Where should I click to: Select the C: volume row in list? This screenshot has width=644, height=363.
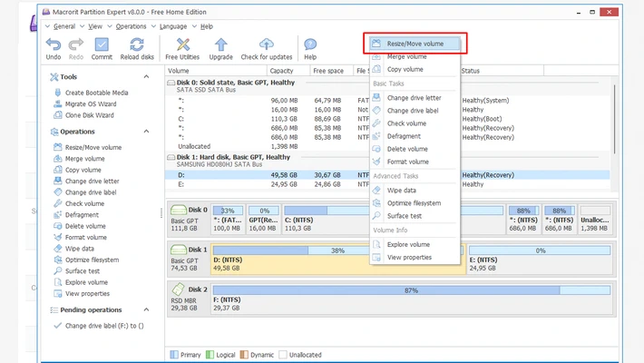pyautogui.click(x=387, y=119)
